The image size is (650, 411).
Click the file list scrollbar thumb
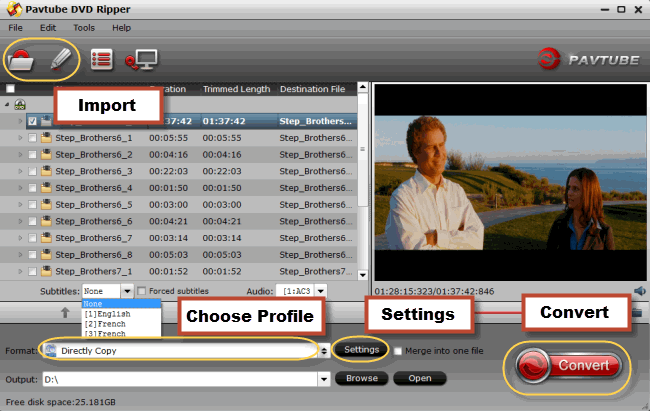(x=363, y=149)
